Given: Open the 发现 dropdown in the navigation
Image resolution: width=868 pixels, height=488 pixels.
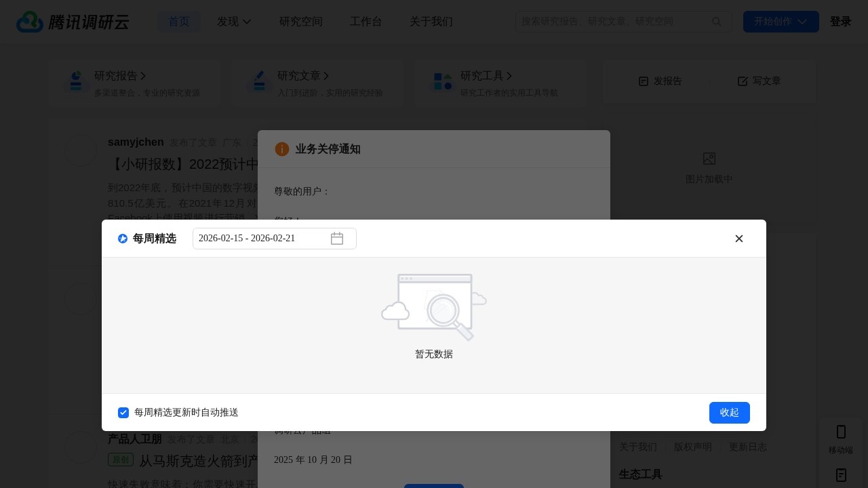Looking at the screenshot, I should [234, 22].
